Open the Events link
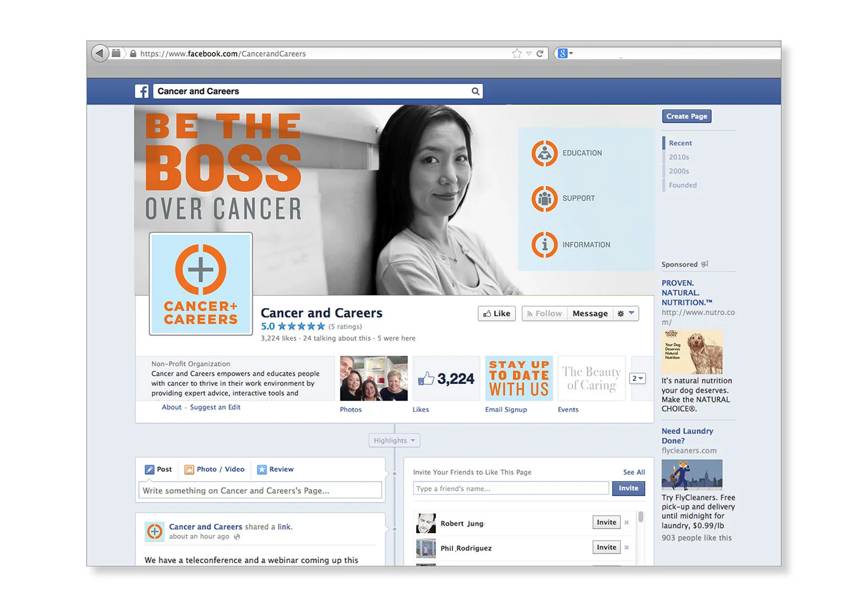The width and height of the screenshot is (868, 610). pyautogui.click(x=568, y=410)
